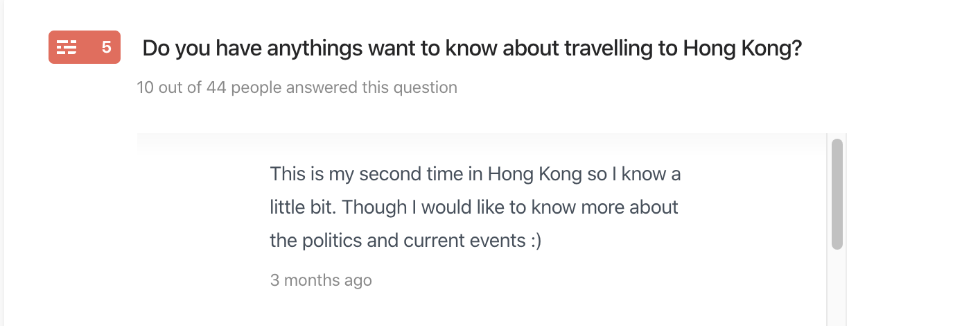Image resolution: width=980 pixels, height=326 pixels.
Task: Select the question title about travelling to Hong Kong
Action: tap(472, 49)
